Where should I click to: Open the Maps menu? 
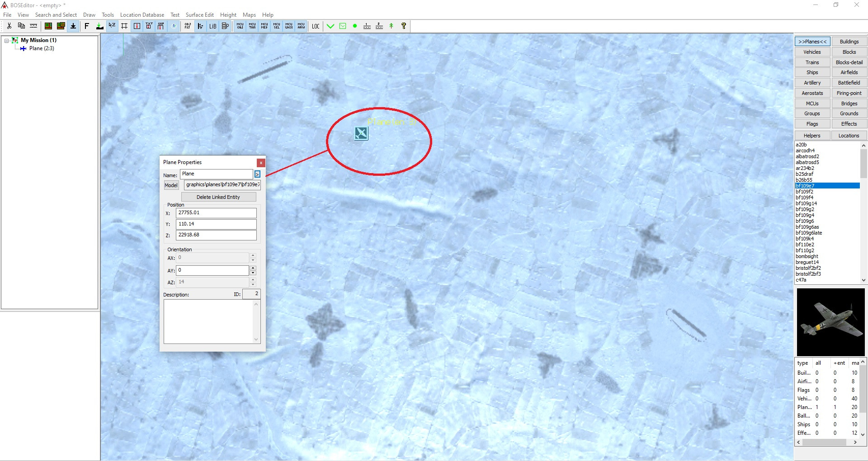point(249,15)
